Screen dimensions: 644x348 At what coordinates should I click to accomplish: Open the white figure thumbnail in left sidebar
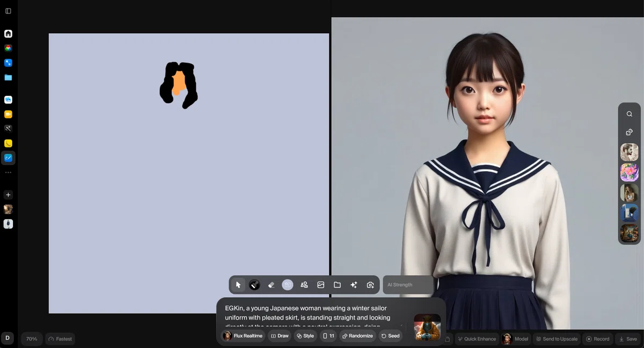tap(8, 224)
